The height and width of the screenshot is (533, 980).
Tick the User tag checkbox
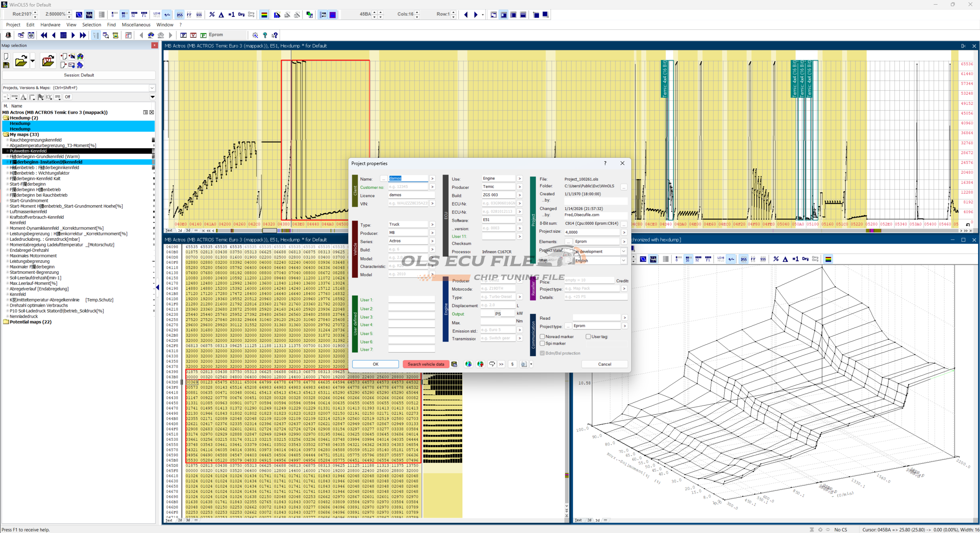pos(588,337)
